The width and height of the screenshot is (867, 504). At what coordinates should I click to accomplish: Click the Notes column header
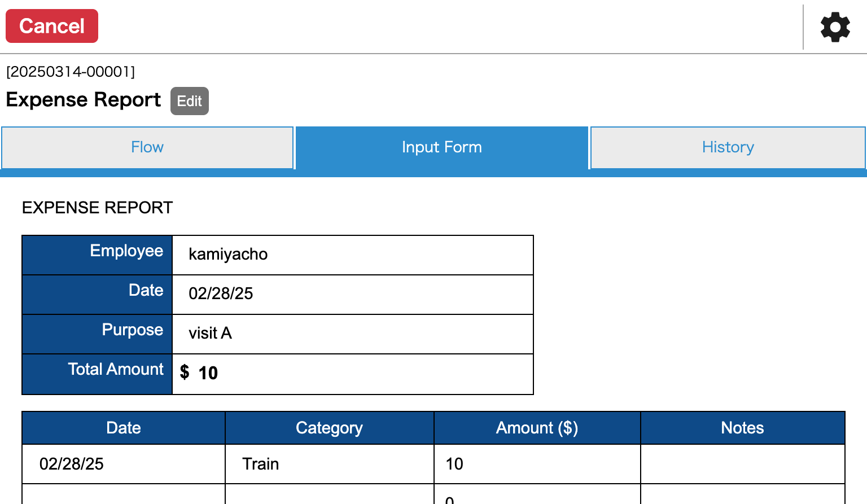pyautogui.click(x=743, y=428)
